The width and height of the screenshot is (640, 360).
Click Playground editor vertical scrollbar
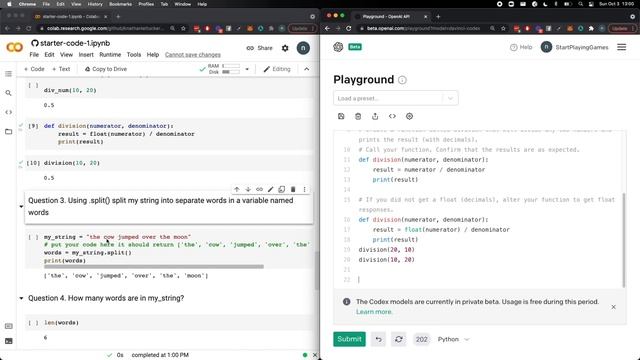coord(624,240)
